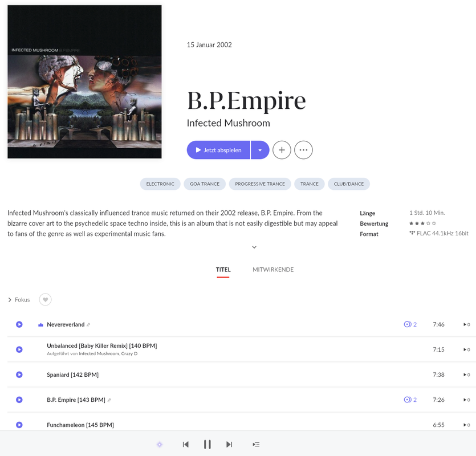This screenshot has width=476, height=456.
Task: Switch to the TITEL tab
Action: click(223, 270)
